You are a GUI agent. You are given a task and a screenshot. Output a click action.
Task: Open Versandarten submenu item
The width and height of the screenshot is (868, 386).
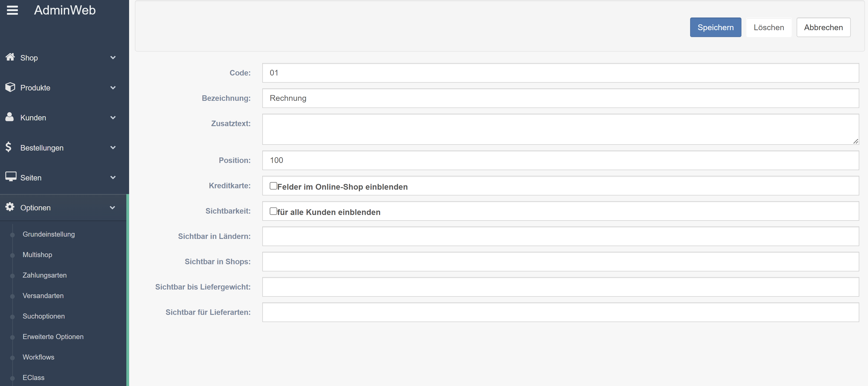[43, 296]
